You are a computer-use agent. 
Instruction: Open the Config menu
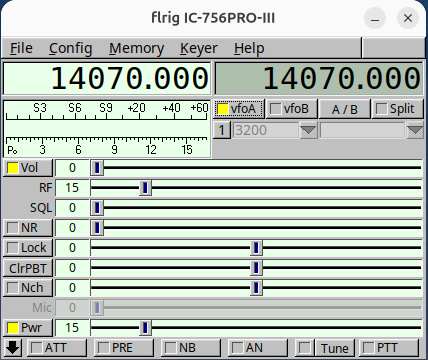click(70, 48)
